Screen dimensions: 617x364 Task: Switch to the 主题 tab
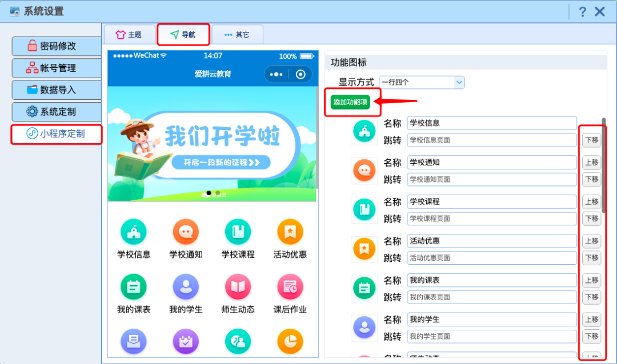(130, 34)
